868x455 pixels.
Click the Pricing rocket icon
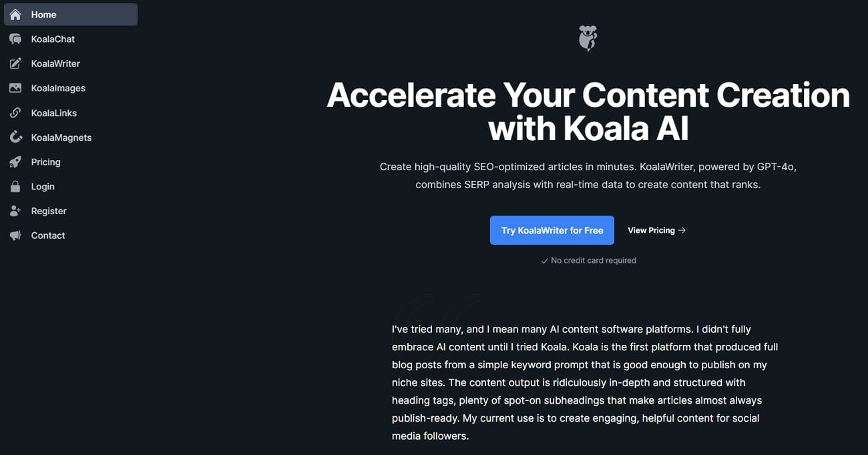tap(15, 162)
